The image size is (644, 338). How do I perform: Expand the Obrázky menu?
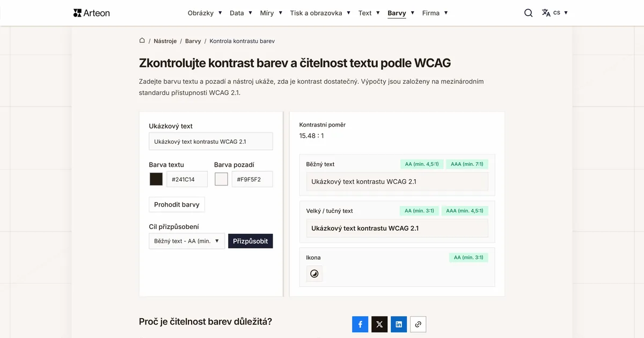tap(205, 13)
